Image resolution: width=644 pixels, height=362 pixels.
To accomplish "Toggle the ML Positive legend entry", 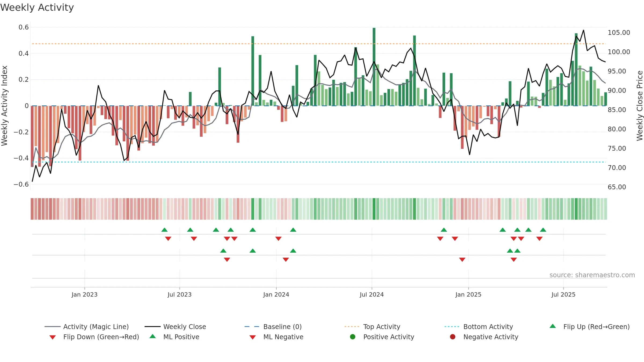I will click(174, 337).
